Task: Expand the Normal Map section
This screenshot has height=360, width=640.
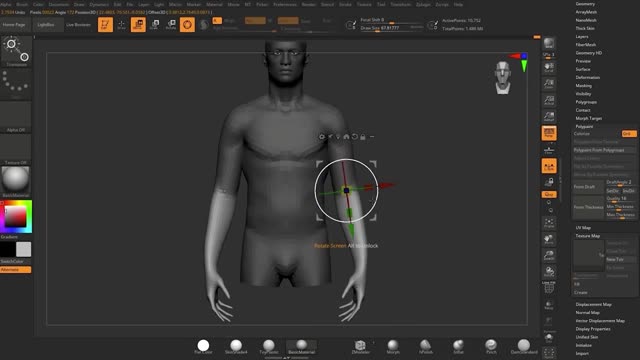Action: (588, 313)
